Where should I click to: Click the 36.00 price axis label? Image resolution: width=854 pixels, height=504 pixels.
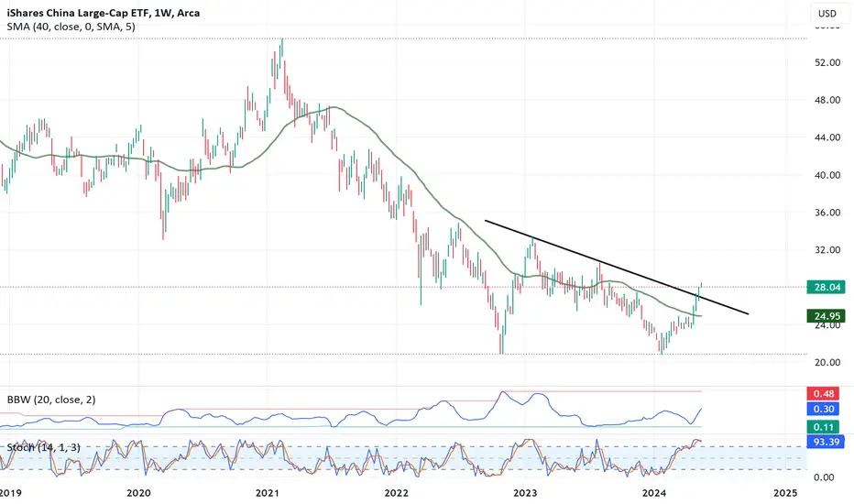(x=827, y=213)
